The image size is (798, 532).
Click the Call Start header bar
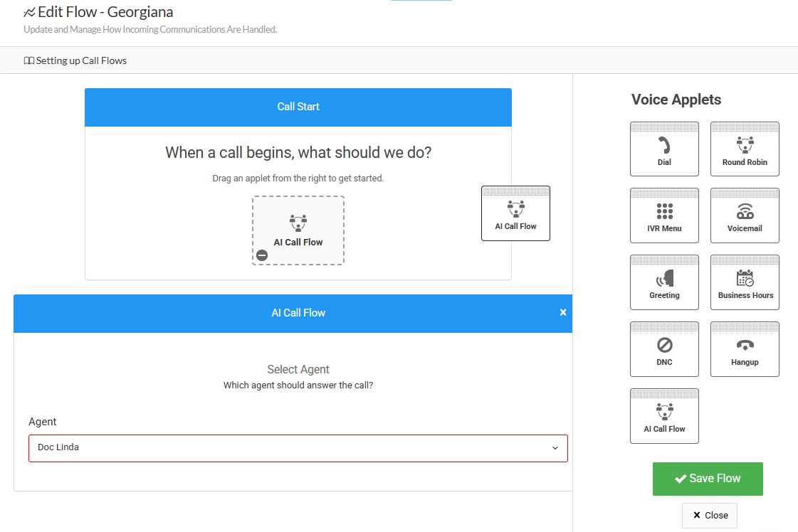(298, 107)
